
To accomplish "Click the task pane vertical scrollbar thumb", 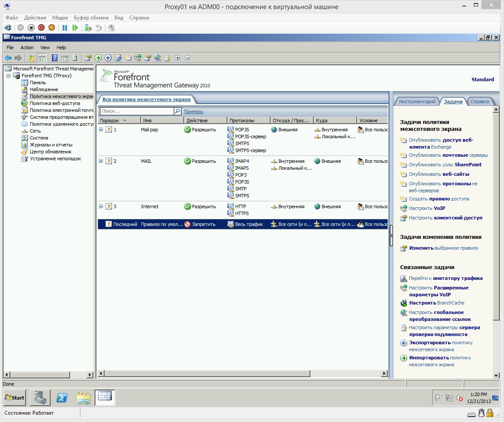I will 496,216.
